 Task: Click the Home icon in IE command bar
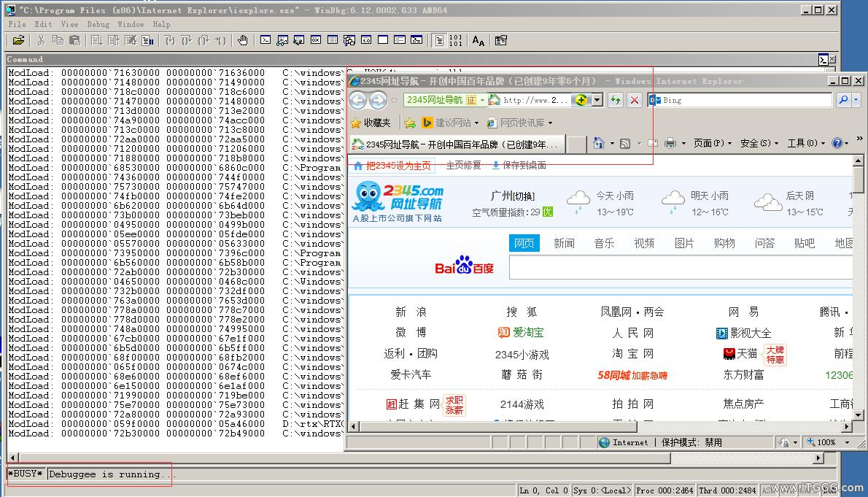pos(598,143)
